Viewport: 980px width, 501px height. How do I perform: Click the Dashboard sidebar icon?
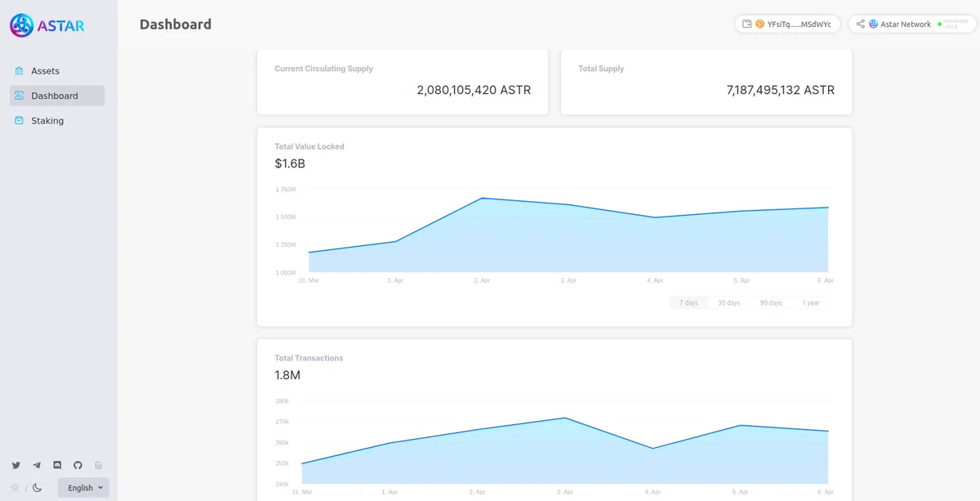point(20,96)
